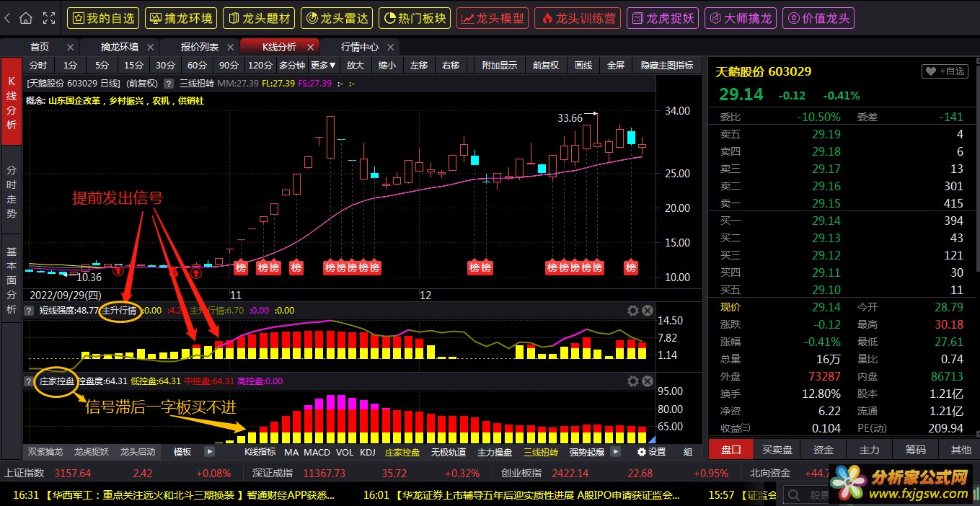Open the 筹码 tab in quote panel
Screen dimensions: 980x506
click(916, 450)
